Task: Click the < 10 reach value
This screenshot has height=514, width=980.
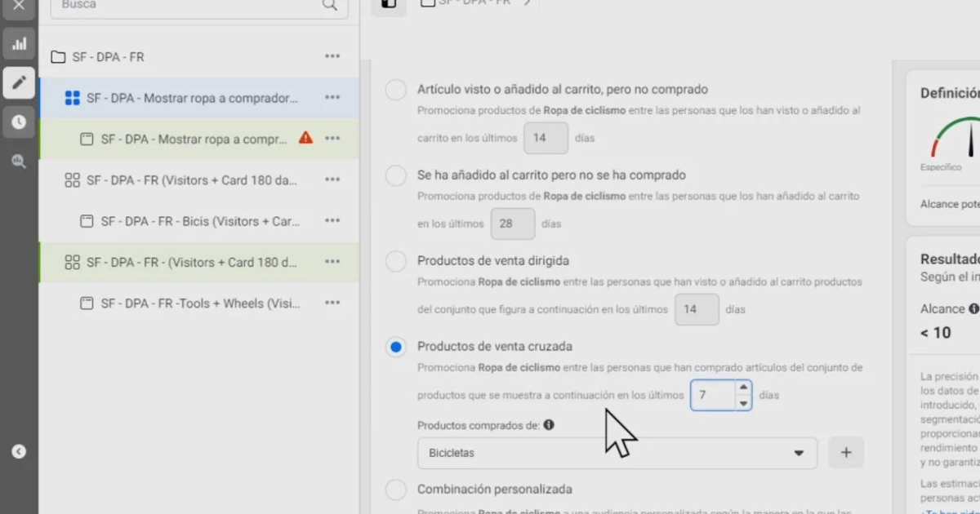Action: 935,333
